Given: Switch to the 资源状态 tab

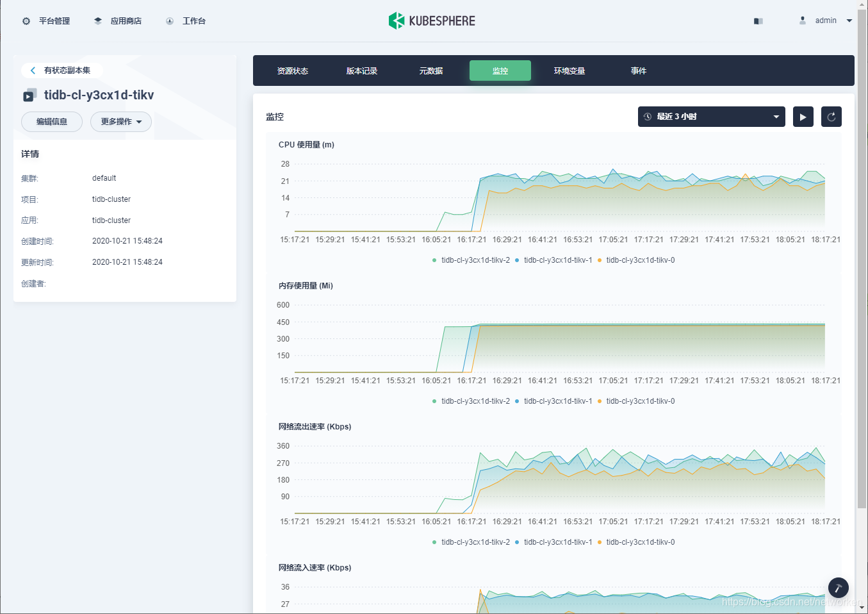Looking at the screenshot, I should [x=293, y=71].
